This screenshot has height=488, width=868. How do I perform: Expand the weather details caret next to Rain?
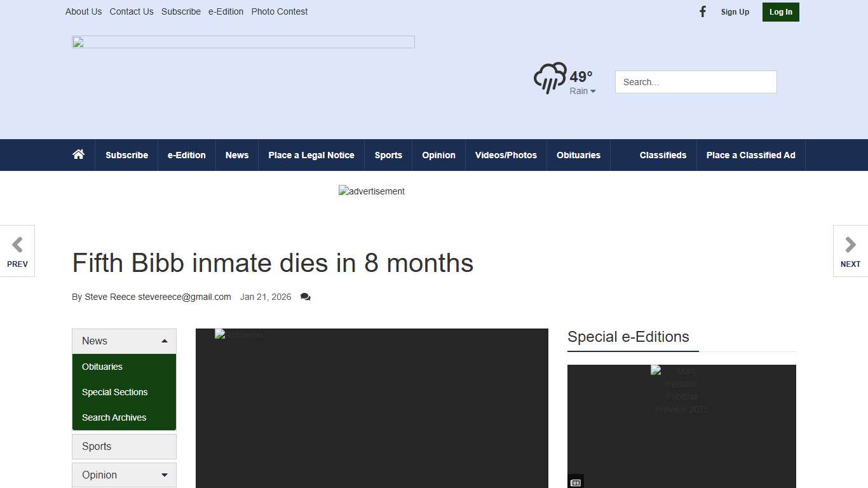tap(593, 91)
